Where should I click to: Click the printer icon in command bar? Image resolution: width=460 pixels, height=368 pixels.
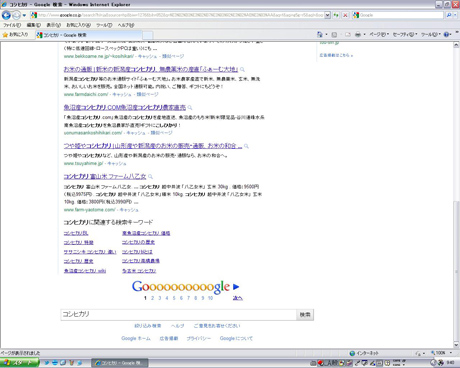coord(358,34)
